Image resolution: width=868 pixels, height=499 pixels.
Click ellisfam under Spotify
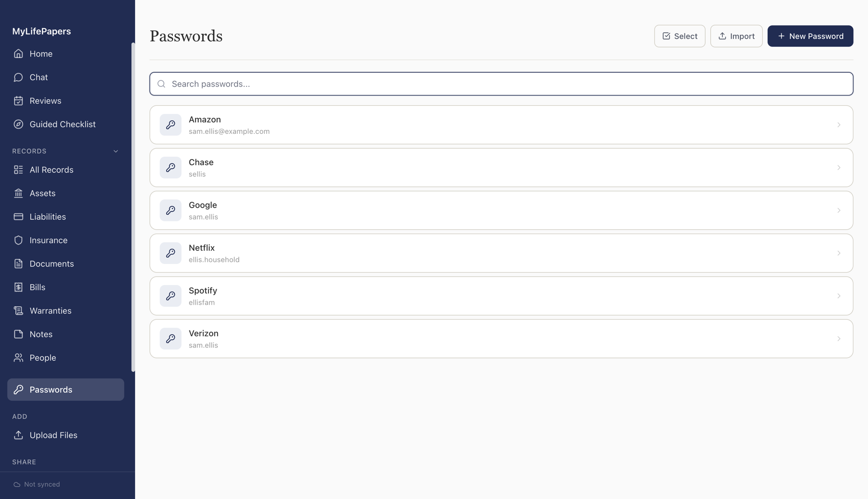click(202, 303)
